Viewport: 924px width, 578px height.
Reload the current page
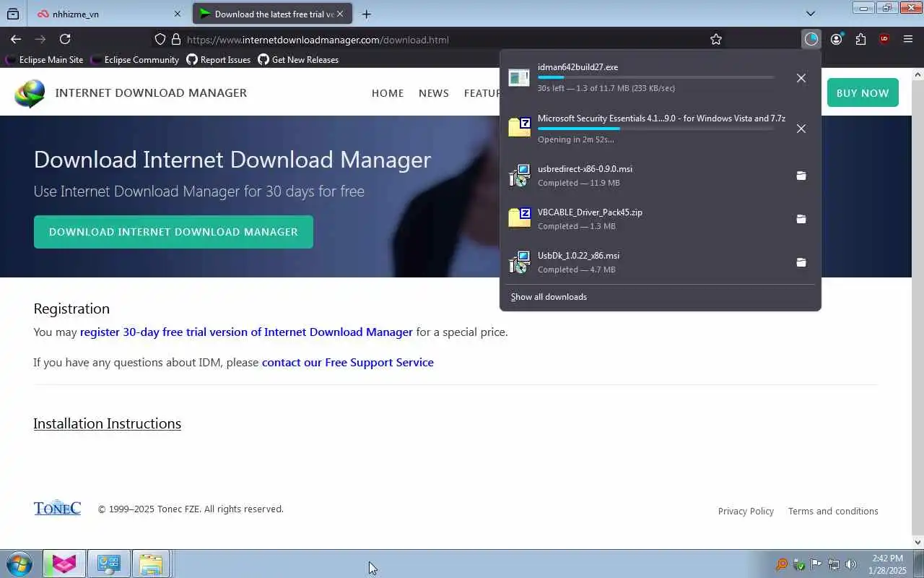pos(65,39)
